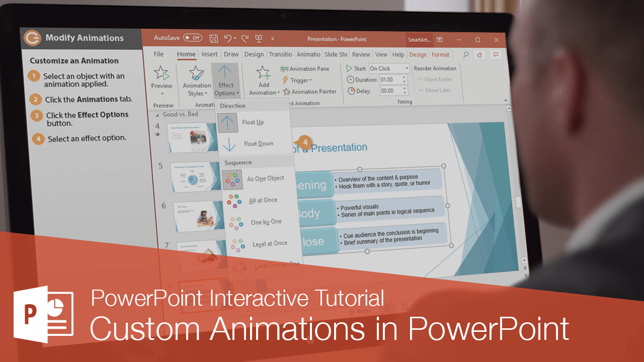
Task: Switch to the Animations ribbon tab
Action: point(308,54)
